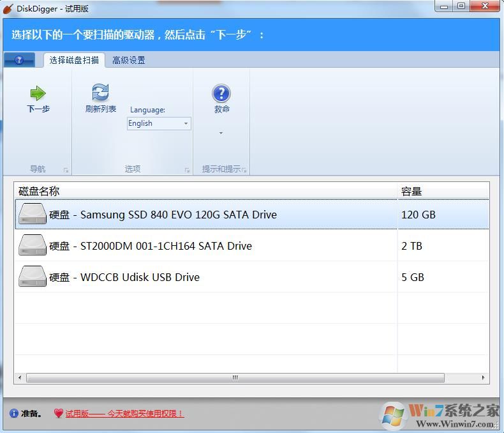Image resolution: width=504 pixels, height=433 pixels.
Task: Click the Samsung SSD drive icon
Action: point(33,214)
